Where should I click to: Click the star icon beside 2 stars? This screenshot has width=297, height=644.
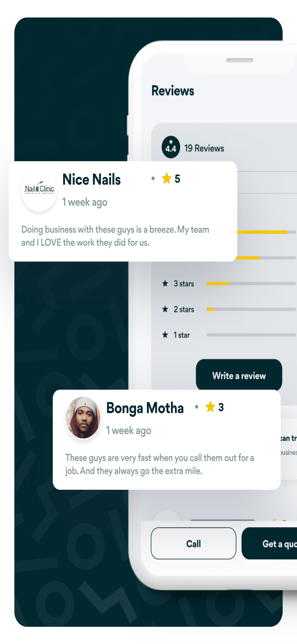click(165, 309)
